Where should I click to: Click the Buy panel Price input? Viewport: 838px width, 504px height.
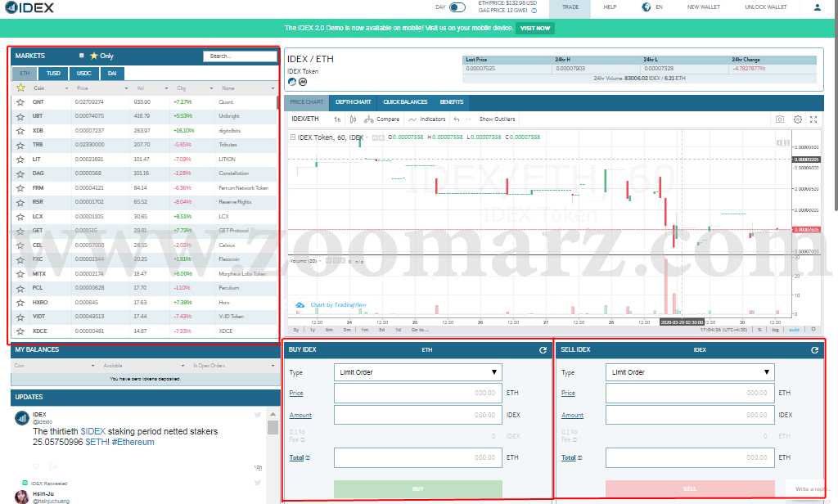click(x=418, y=393)
